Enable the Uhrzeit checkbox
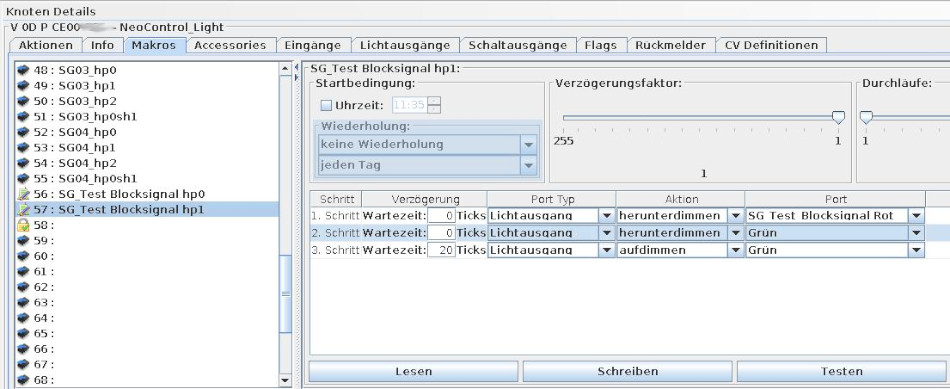950x389 pixels. point(326,105)
